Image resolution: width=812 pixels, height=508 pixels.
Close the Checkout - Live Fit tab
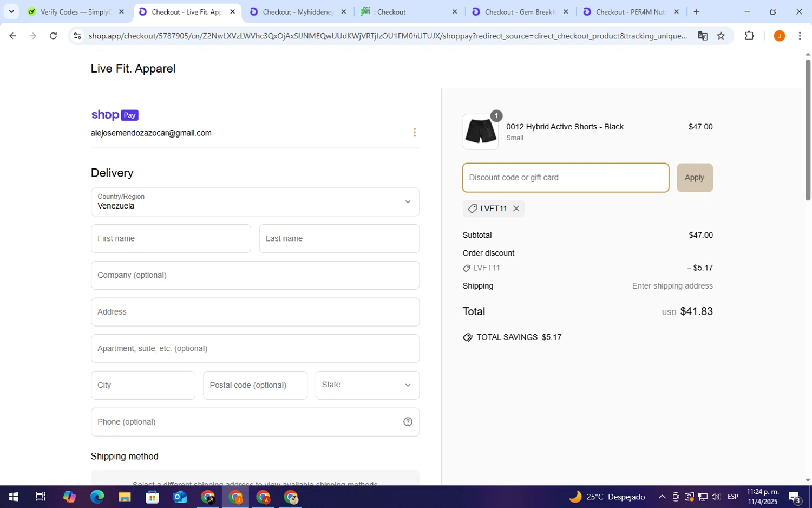click(232, 11)
